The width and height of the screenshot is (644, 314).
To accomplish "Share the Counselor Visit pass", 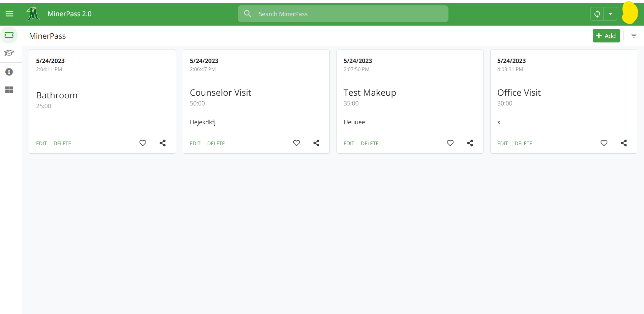I will (x=316, y=143).
